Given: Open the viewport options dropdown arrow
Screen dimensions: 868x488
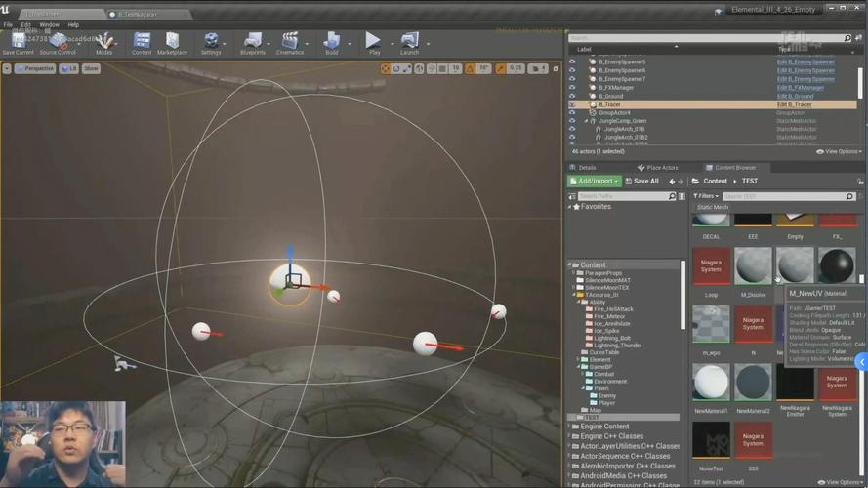Looking at the screenshot, I should pos(7,68).
